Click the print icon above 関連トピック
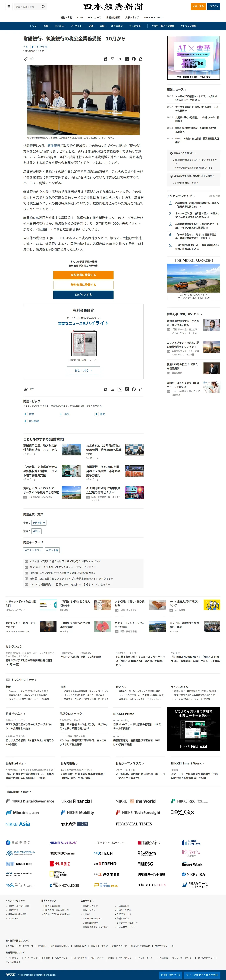 (106, 389)
